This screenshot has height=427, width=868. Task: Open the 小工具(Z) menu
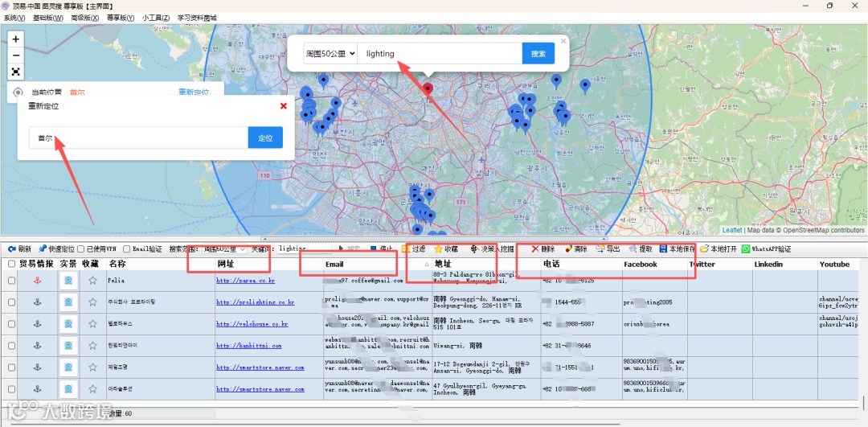156,18
